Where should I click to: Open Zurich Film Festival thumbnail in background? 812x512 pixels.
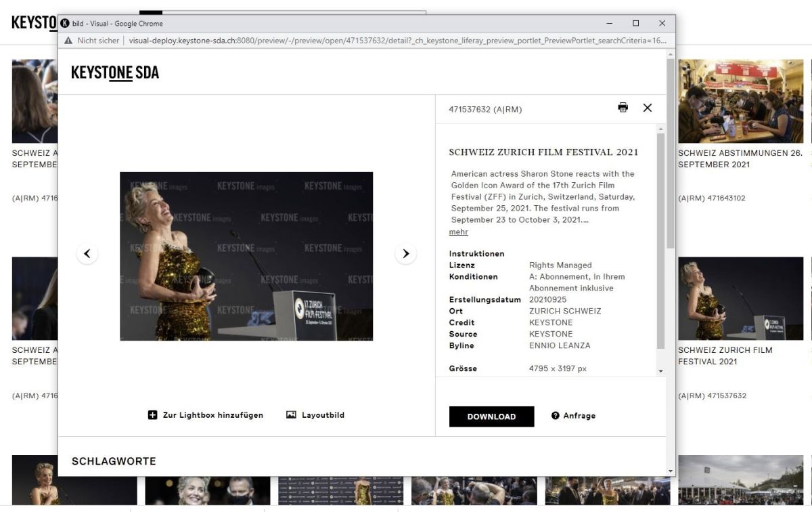(x=741, y=299)
